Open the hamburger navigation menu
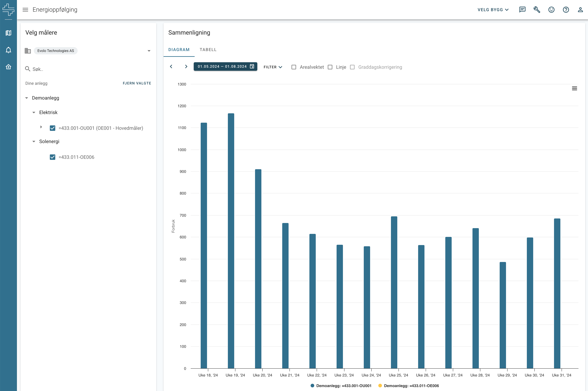The image size is (588, 391). [x=25, y=10]
